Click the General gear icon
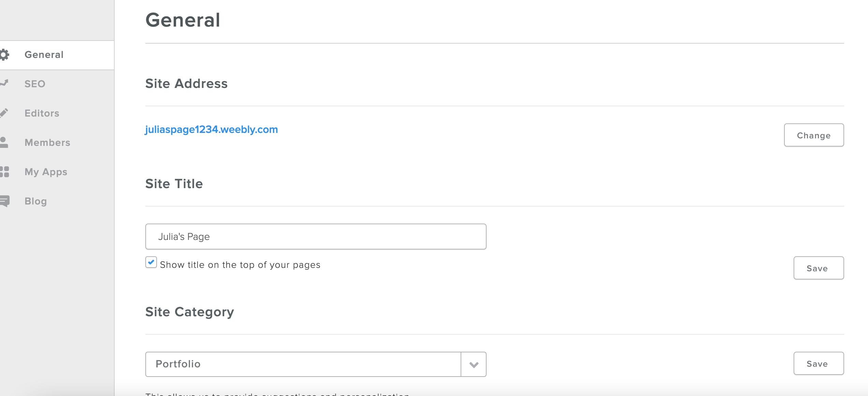 pyautogui.click(x=4, y=55)
